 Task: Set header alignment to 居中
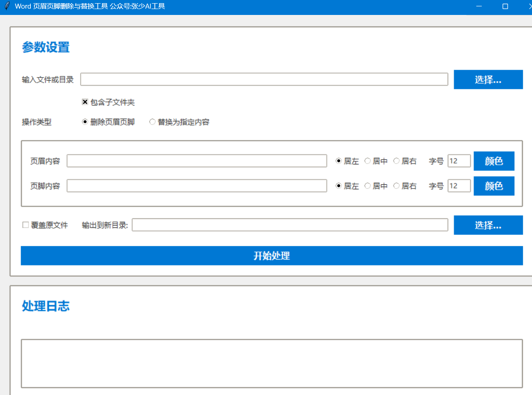(x=368, y=161)
